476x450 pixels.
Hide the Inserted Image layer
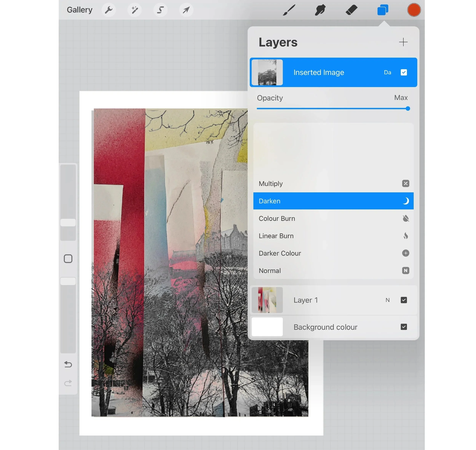(x=403, y=73)
